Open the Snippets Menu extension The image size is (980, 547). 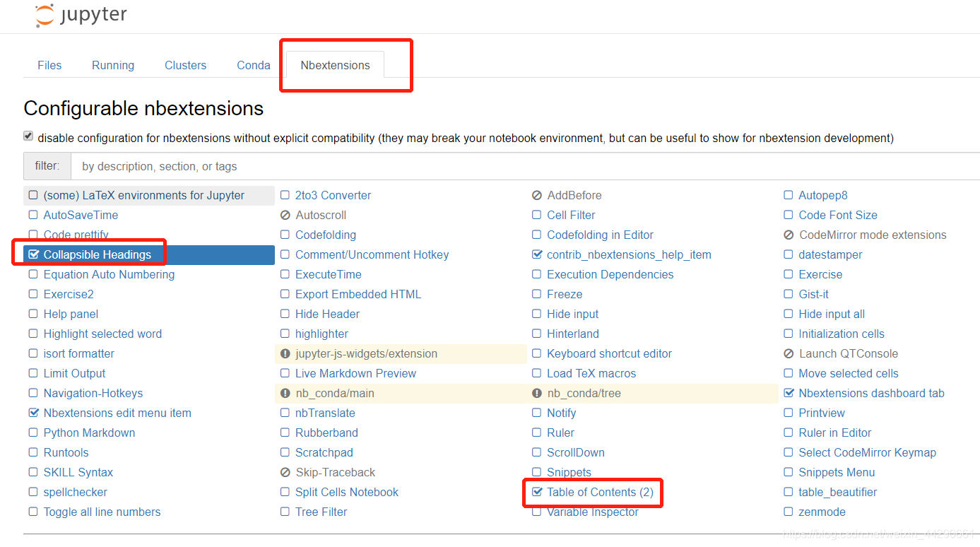837,472
